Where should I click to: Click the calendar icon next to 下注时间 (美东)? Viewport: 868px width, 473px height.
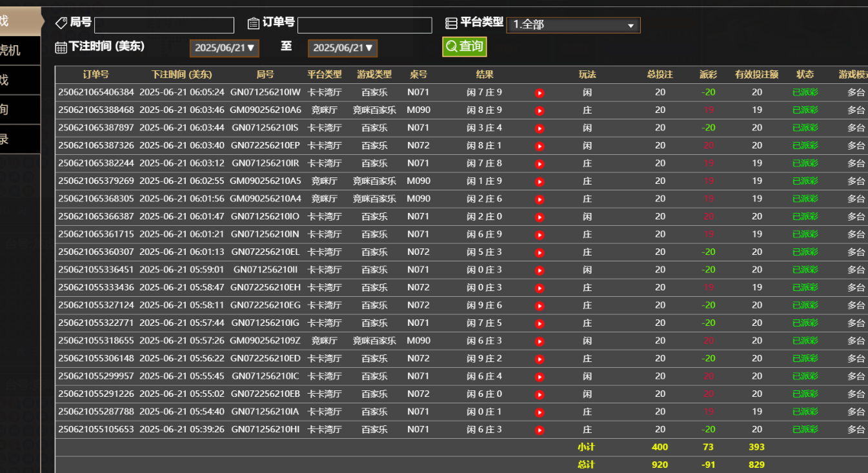[x=61, y=47]
